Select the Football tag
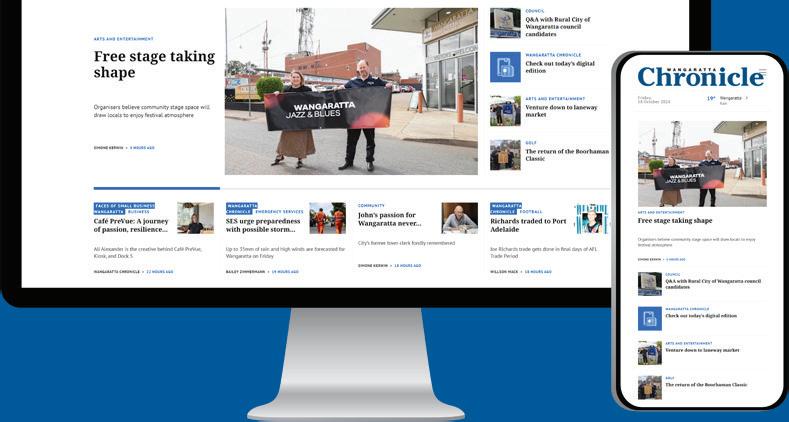This screenshot has width=789, height=422. tap(531, 212)
